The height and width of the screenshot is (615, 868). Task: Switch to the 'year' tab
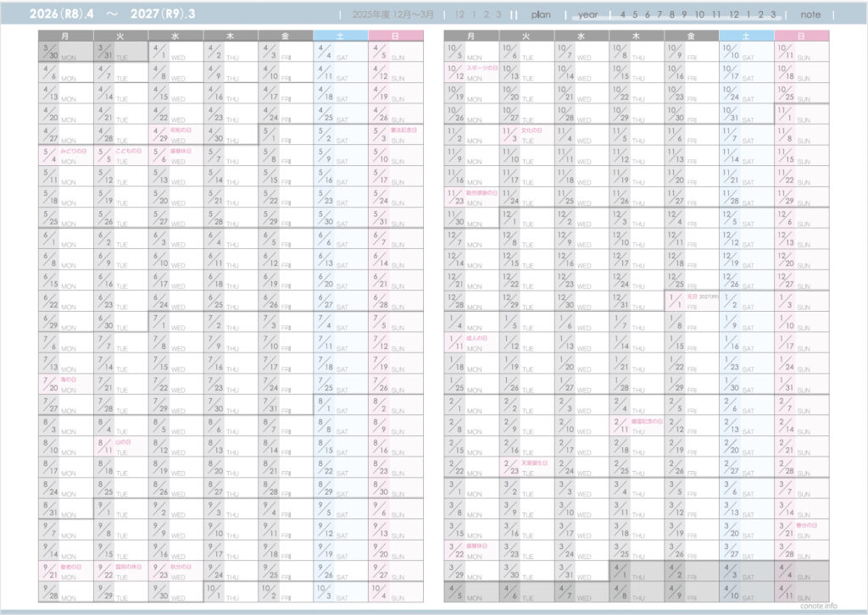click(x=588, y=14)
